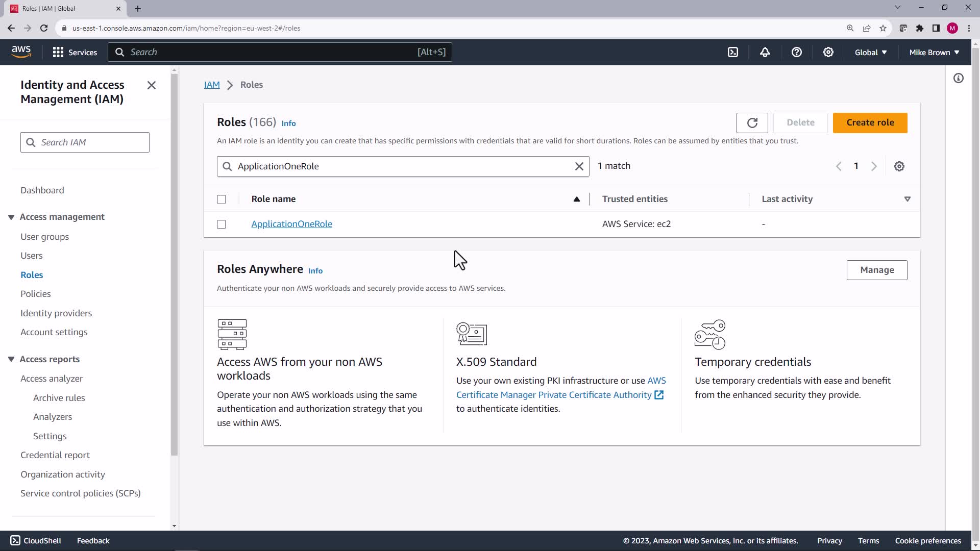The width and height of the screenshot is (980, 551).
Task: Open Policies in the sidebar
Action: [x=35, y=294]
